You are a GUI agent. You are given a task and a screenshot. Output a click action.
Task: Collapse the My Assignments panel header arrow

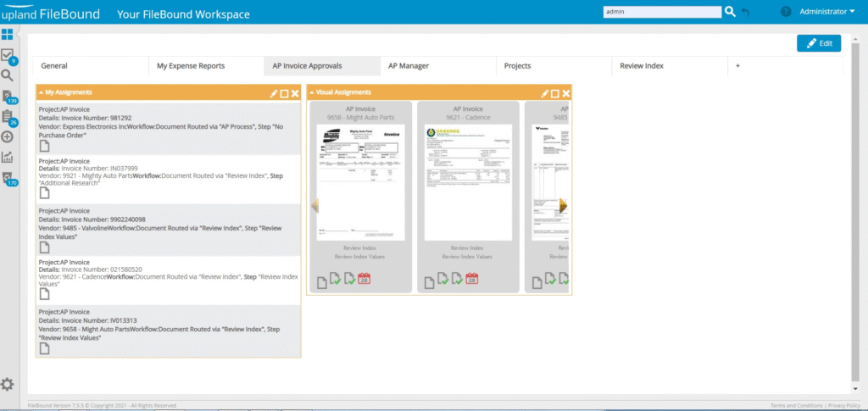coord(41,92)
